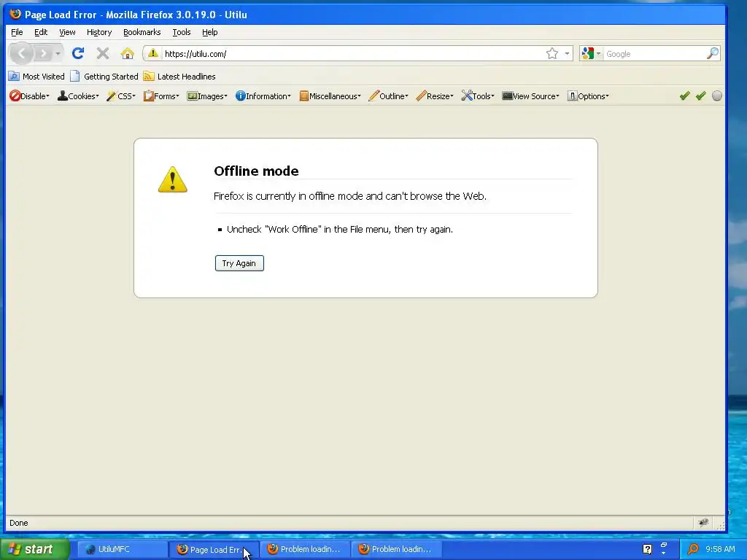This screenshot has height=560, width=747.
Task: Expand the View Source toolbar menu
Action: (x=531, y=96)
